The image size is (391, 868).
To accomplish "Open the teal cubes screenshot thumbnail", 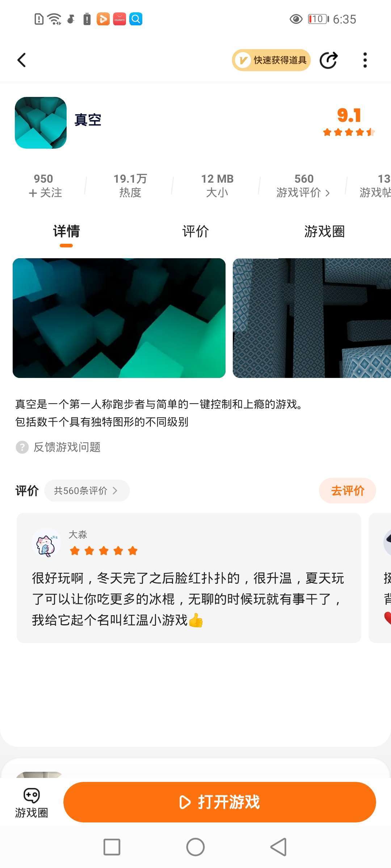I will [119, 318].
